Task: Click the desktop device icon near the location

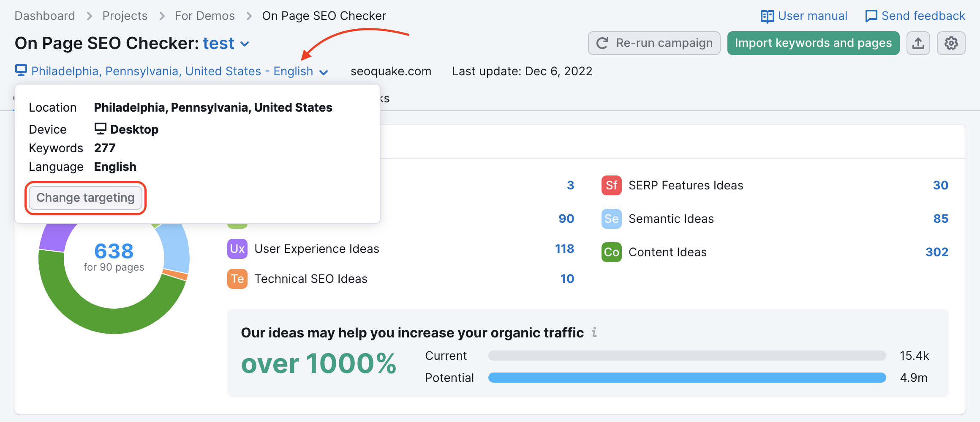Action: [21, 71]
